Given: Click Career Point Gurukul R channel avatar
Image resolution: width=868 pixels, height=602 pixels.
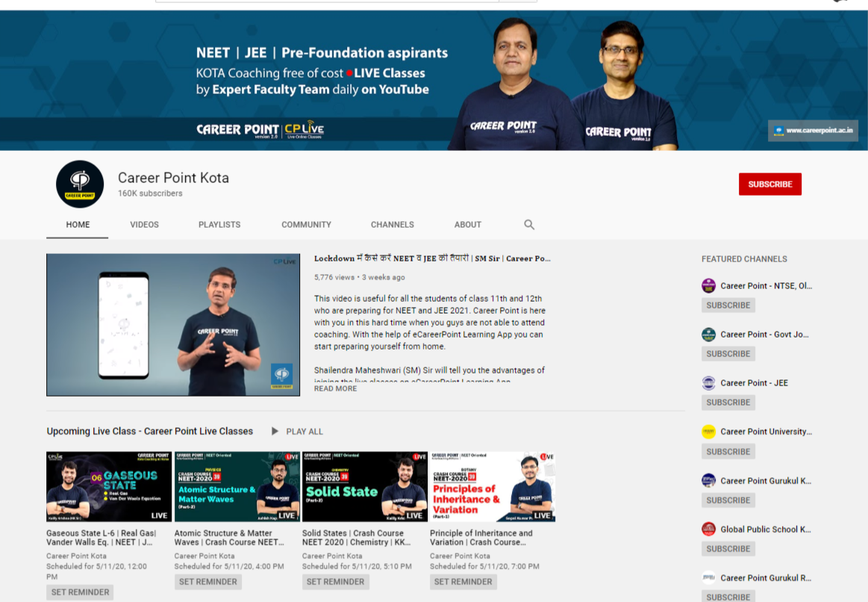Looking at the screenshot, I should pos(708,577).
